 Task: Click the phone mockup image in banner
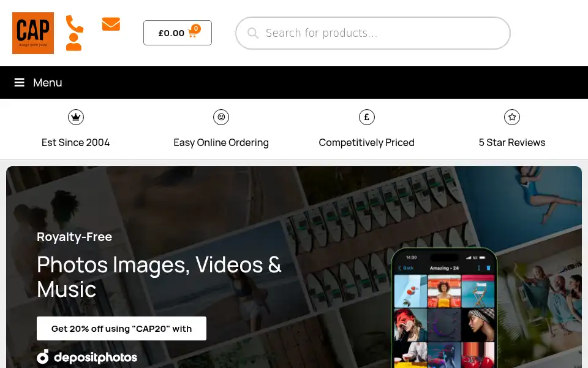pyautogui.click(x=445, y=308)
